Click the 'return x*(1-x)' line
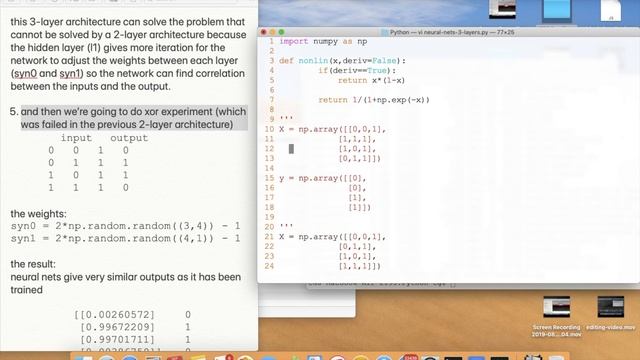This screenshot has width=640, height=360. (371, 80)
